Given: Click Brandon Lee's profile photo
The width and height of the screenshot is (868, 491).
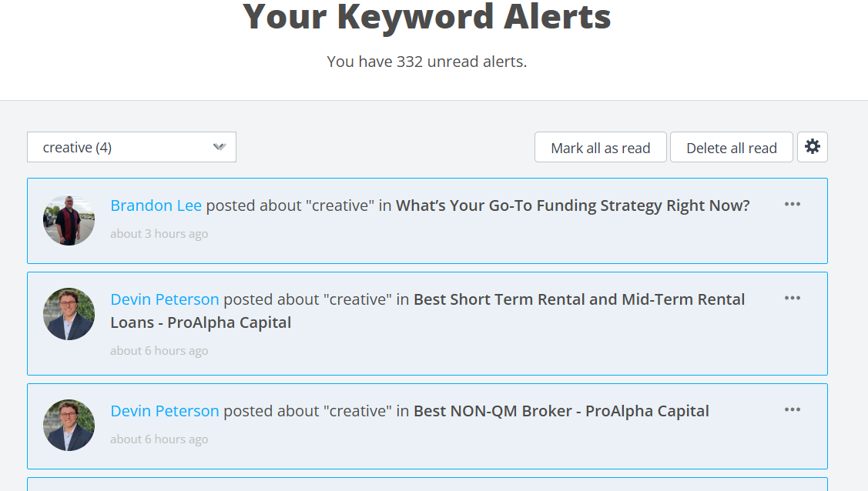Looking at the screenshot, I should pos(69,220).
